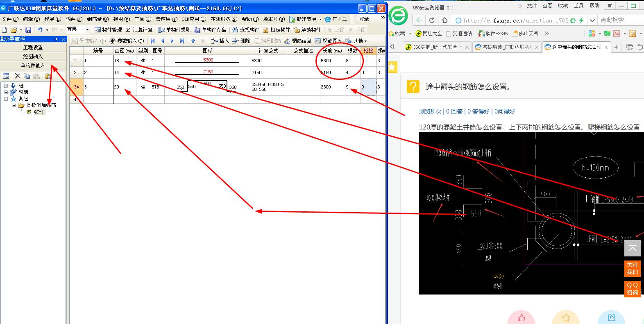Open 云应用(Y) menu

pyautogui.click(x=166, y=19)
